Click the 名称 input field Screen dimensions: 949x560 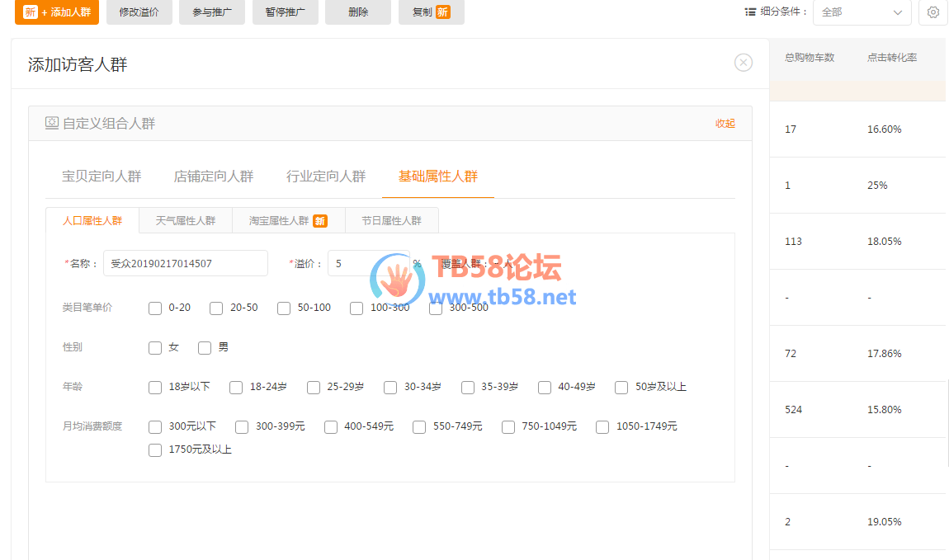[186, 264]
